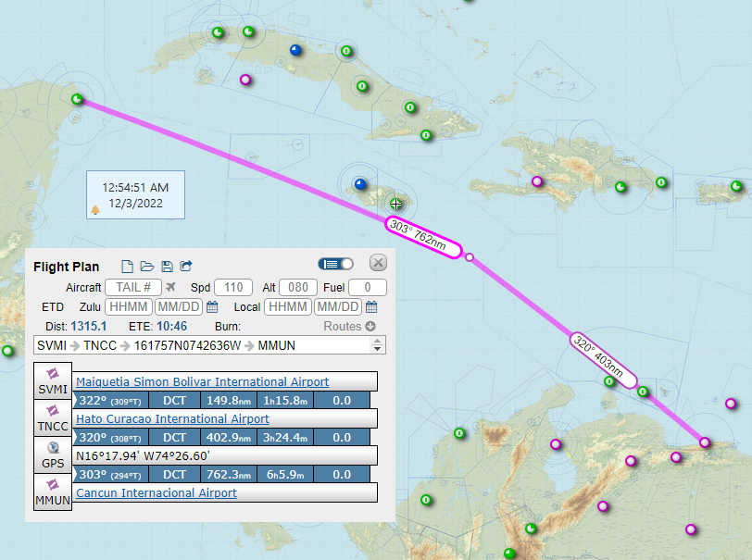752x560 pixels.
Task: Click the mid-route GPS waypoint handle
Action: click(470, 257)
